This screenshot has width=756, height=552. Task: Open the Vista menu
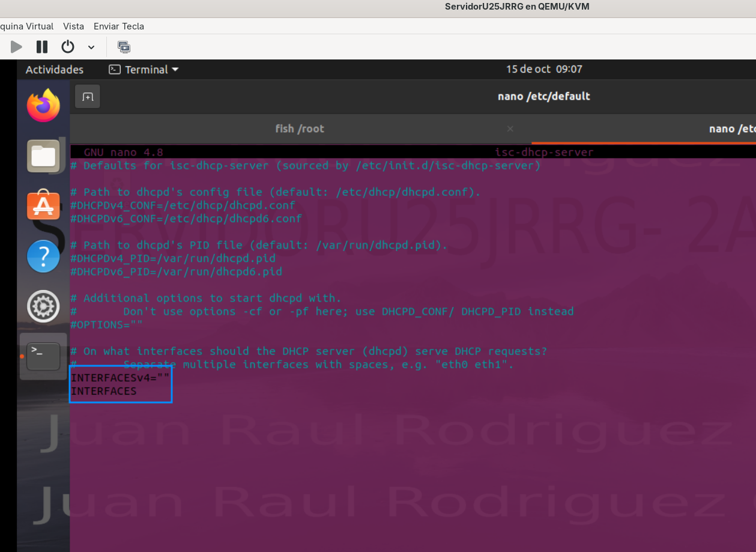[x=74, y=26]
